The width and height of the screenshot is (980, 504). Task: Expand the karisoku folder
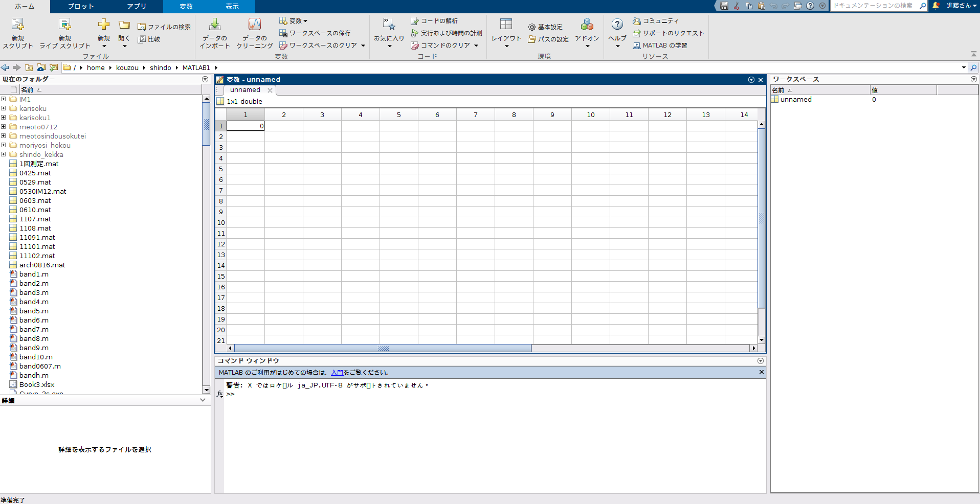[x=3, y=108]
